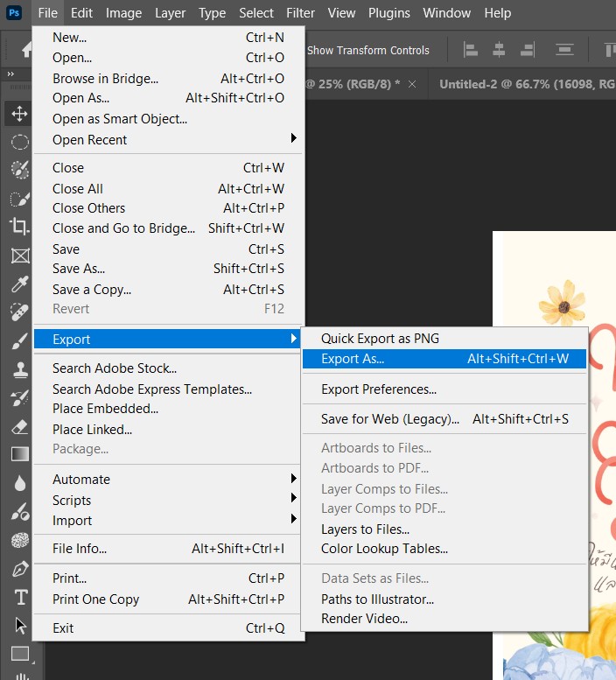Pick the Eyedropper tool
Screen dimensions: 616x680
[19, 284]
